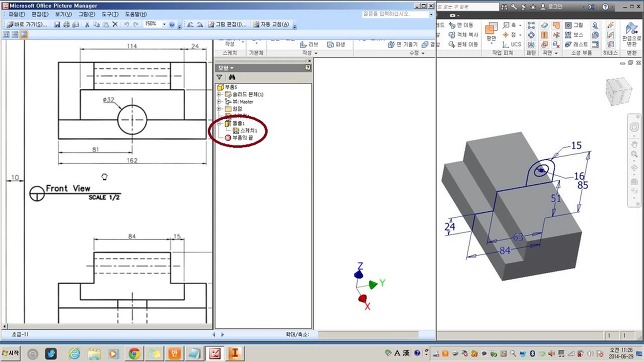Click the rotate right icon in Picture Manager

[x=200, y=25]
